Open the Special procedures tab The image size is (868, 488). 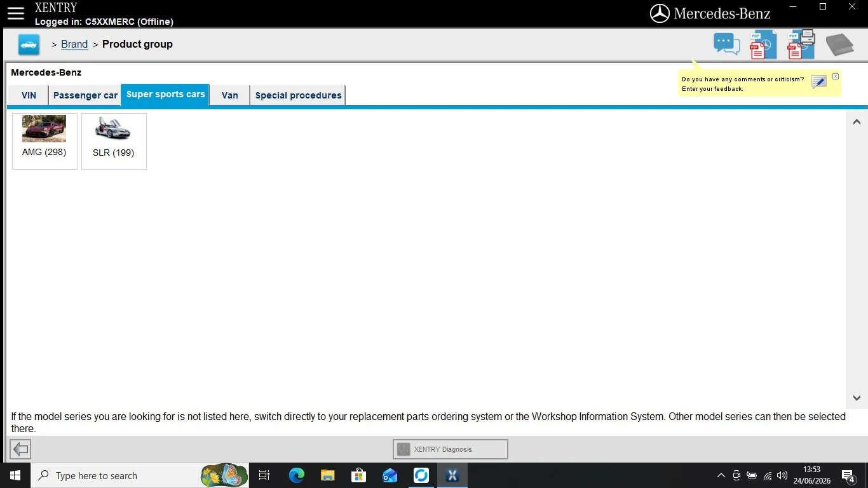298,95
